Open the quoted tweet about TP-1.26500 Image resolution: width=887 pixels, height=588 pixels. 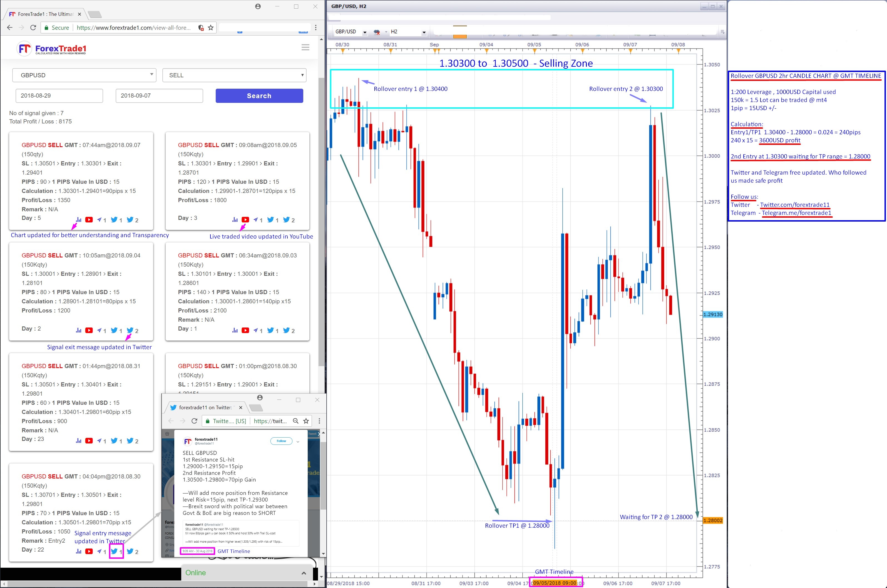tap(241, 534)
